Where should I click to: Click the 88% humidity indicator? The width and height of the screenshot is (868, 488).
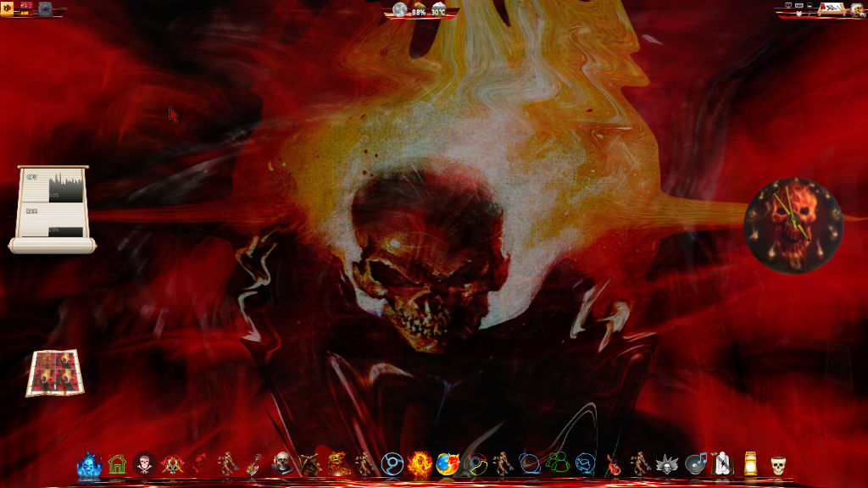coord(419,12)
